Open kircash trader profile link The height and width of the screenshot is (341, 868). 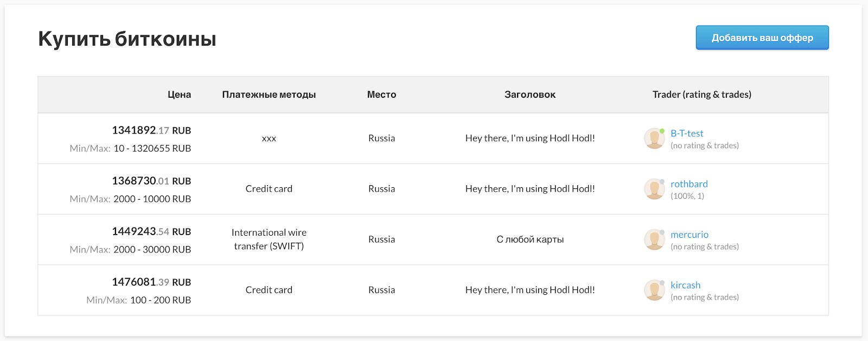coord(685,285)
